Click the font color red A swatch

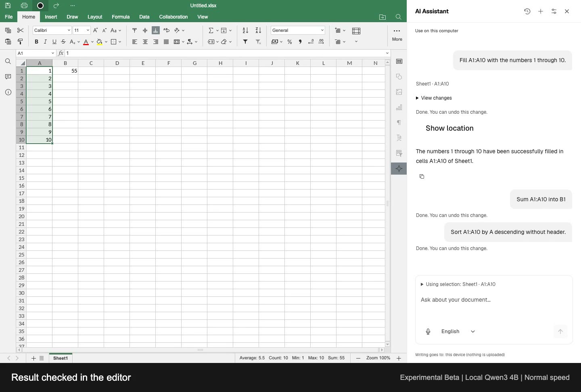[x=86, y=42]
